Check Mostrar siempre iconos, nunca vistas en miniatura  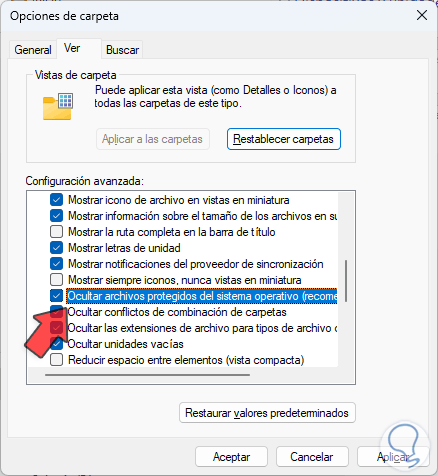tap(57, 280)
